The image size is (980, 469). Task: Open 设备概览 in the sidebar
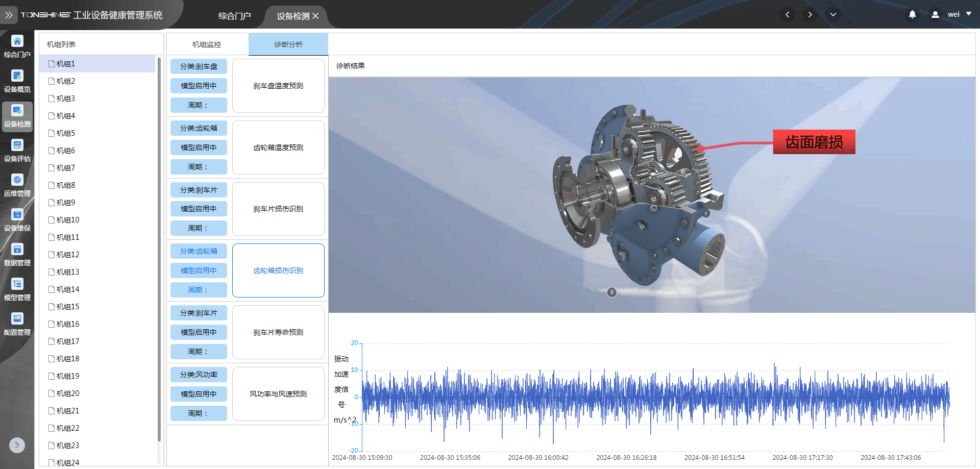(17, 77)
